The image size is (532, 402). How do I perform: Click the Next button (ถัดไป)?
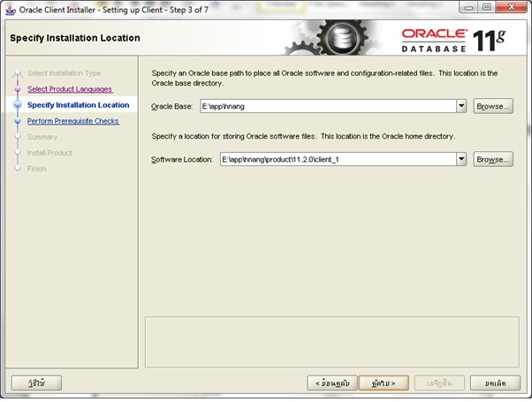click(384, 383)
